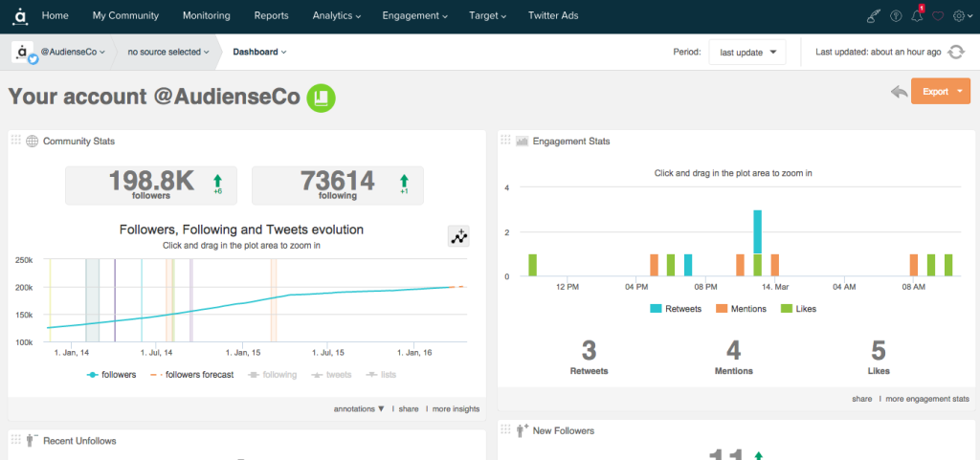Open the Reports section
This screenshot has height=460, width=980.
(271, 15)
